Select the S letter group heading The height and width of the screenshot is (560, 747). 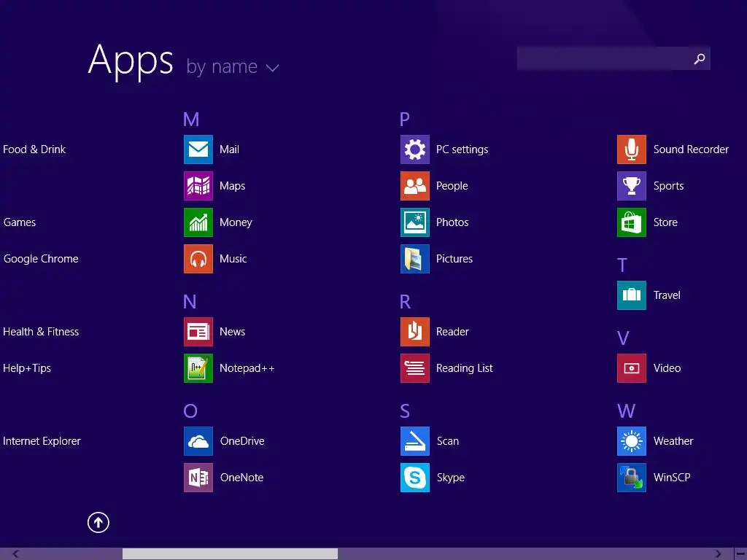coord(405,411)
